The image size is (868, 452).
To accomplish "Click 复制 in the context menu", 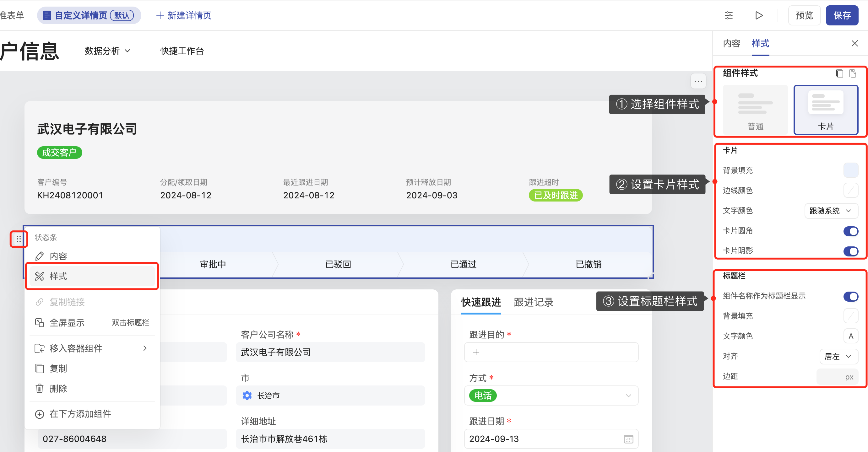I will click(x=92, y=369).
